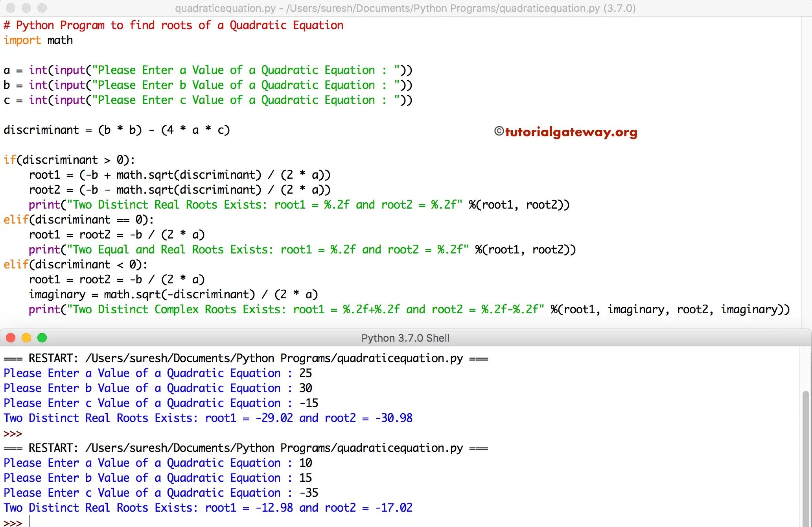Click the discriminant assignment line
The image size is (812, 527).
click(116, 130)
